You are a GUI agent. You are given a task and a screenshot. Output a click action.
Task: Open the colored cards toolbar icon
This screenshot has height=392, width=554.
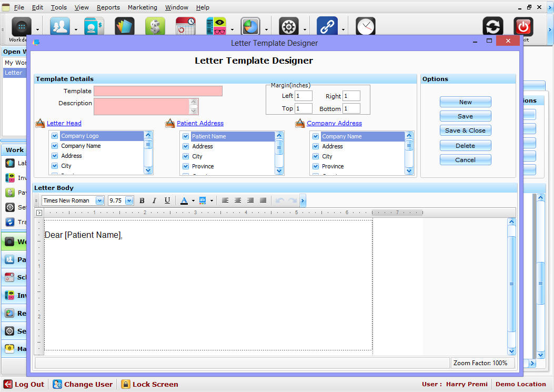click(x=124, y=26)
